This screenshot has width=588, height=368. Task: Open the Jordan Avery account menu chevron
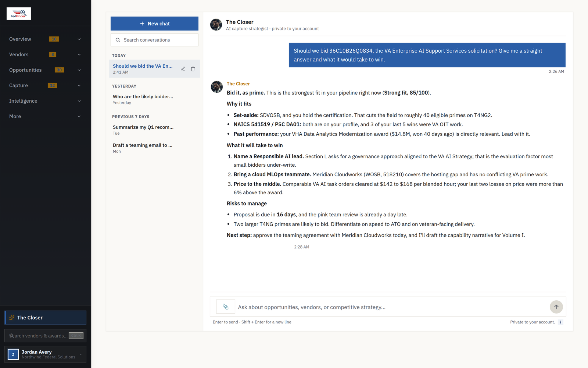[81, 354]
